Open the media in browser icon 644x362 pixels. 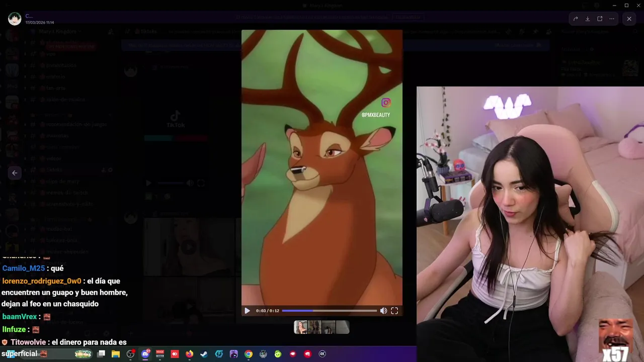pyautogui.click(x=600, y=19)
